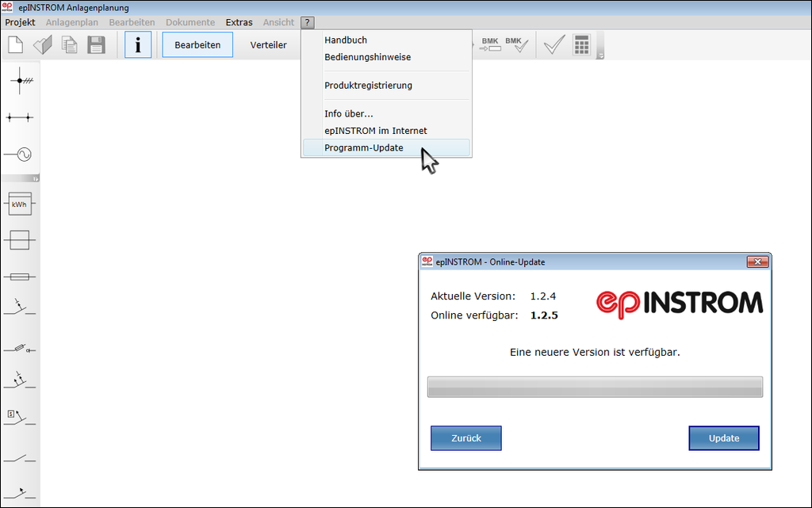Click the BMK arrow assignment icon
The height and width of the screenshot is (508, 812).
point(490,44)
